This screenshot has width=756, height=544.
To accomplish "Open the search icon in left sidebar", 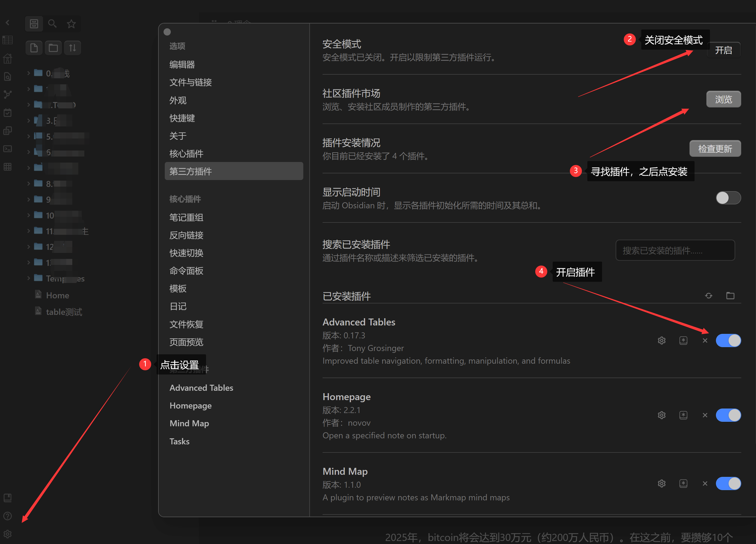I will pyautogui.click(x=52, y=24).
